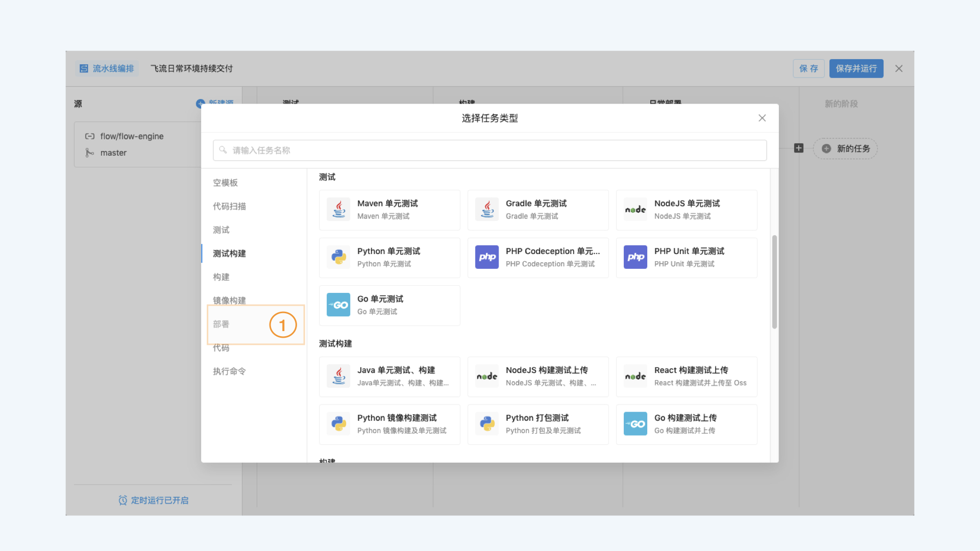
Task: Click the React 构建测试上传 node icon
Action: pos(635,376)
